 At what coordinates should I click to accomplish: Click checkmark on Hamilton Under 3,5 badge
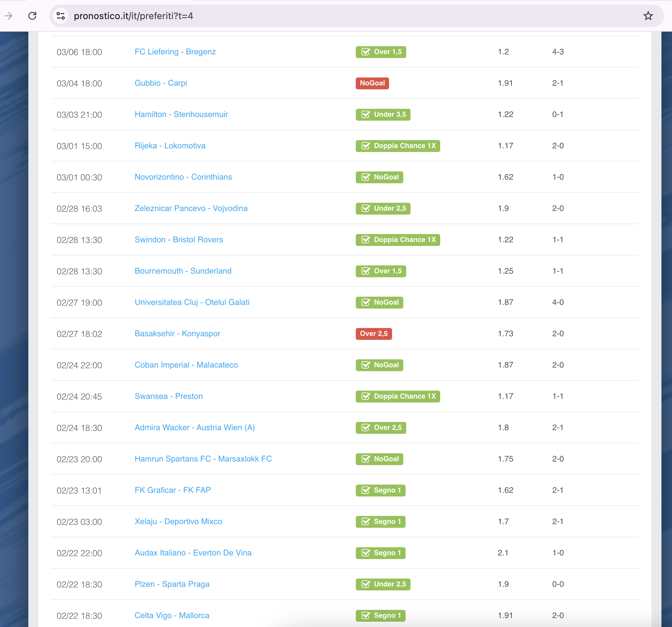[x=365, y=115]
